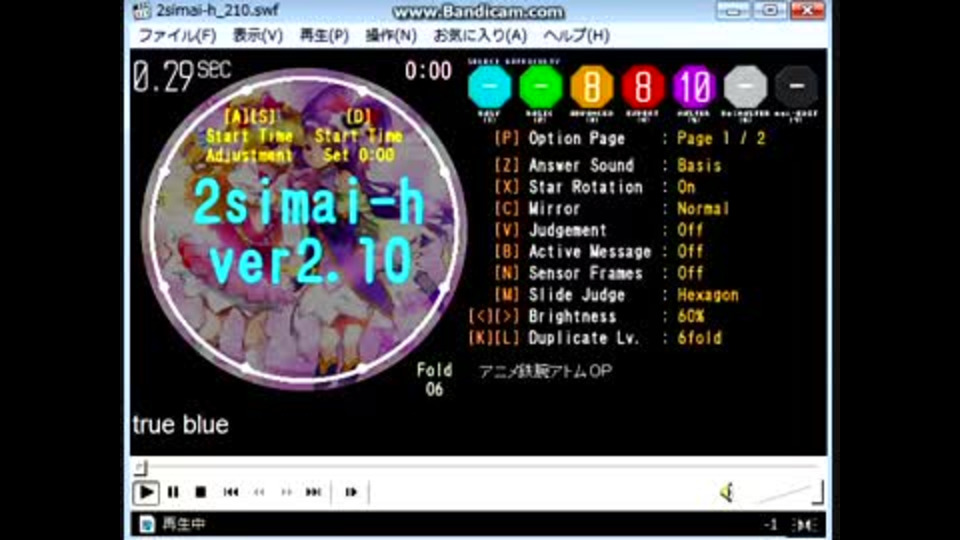960x540 pixels.
Task: Click the [D] Start Time Set 0:00 label
Action: tap(359, 136)
